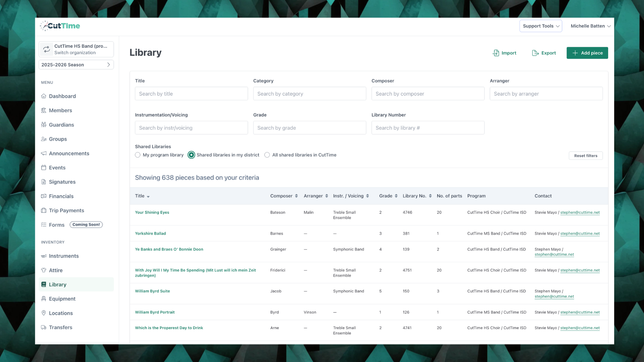Open the Equipment section
Viewport: 644px width, 362px height.
(62, 299)
